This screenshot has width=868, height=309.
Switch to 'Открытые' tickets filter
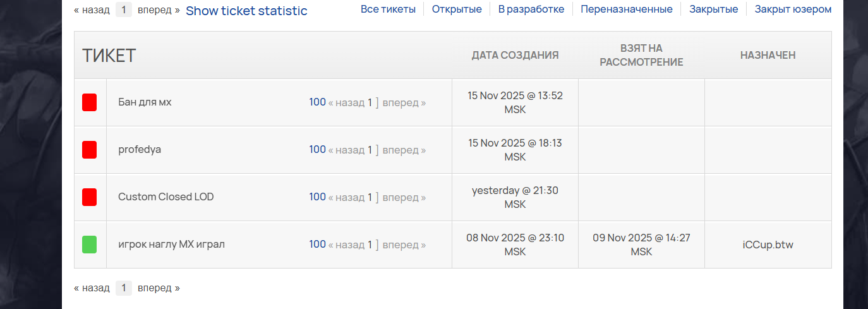[x=457, y=9]
